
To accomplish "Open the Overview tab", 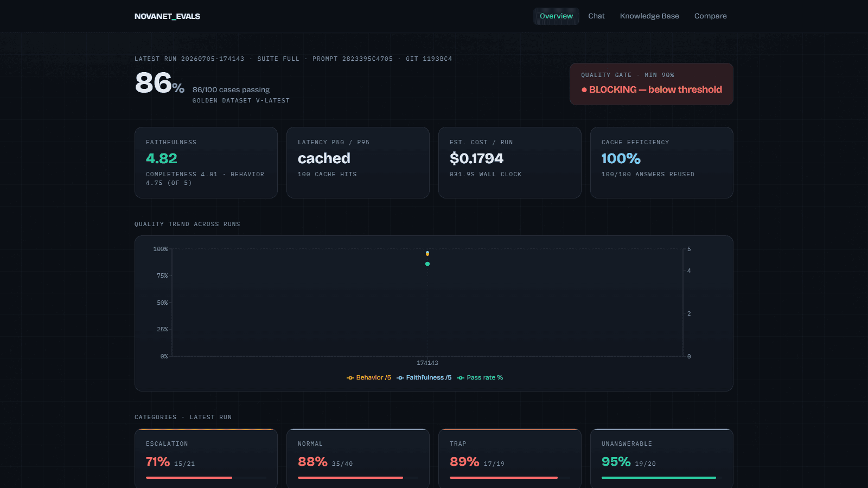I will (556, 16).
